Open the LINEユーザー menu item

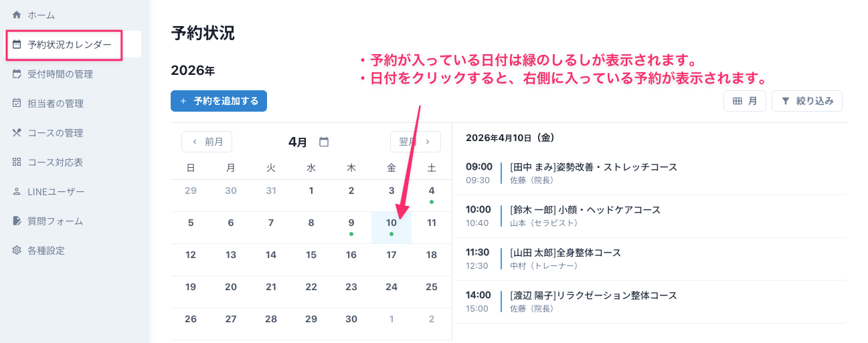pos(56,192)
